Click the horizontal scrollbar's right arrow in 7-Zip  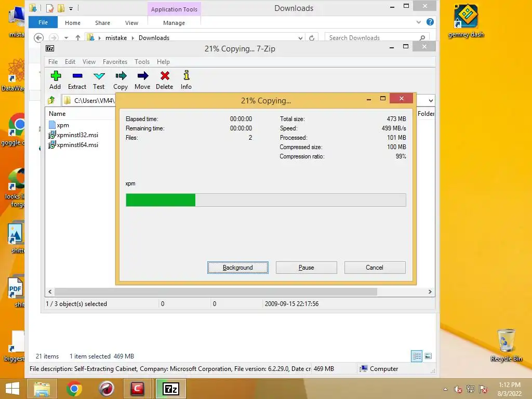point(430,292)
